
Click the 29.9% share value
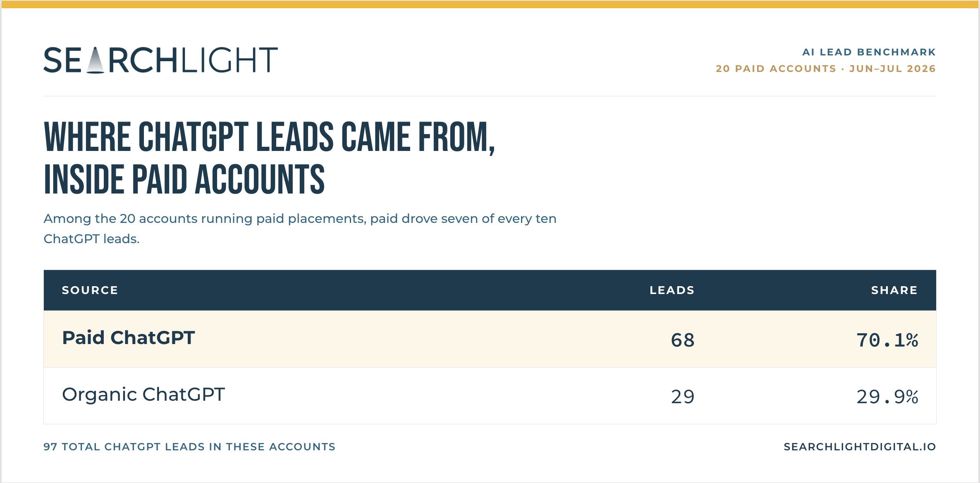pos(887,397)
